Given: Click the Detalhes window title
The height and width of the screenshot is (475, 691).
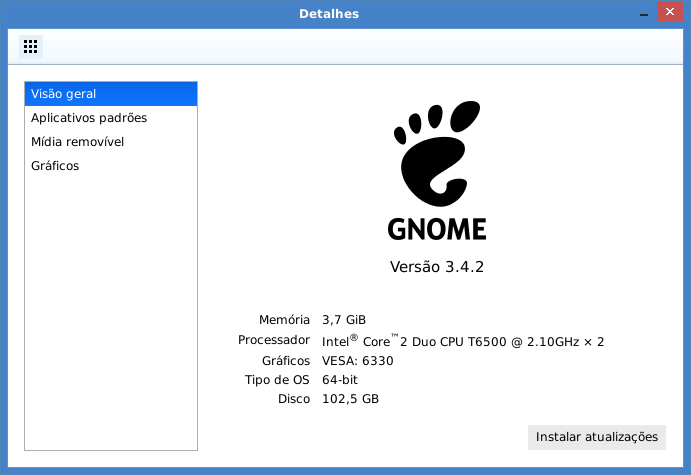Looking at the screenshot, I should pyautogui.click(x=329, y=14).
